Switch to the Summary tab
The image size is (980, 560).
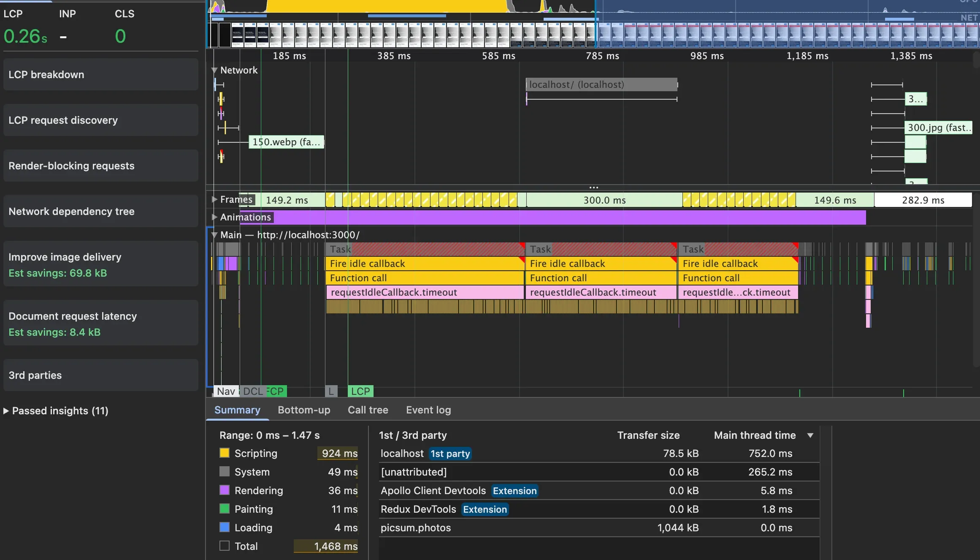237,410
